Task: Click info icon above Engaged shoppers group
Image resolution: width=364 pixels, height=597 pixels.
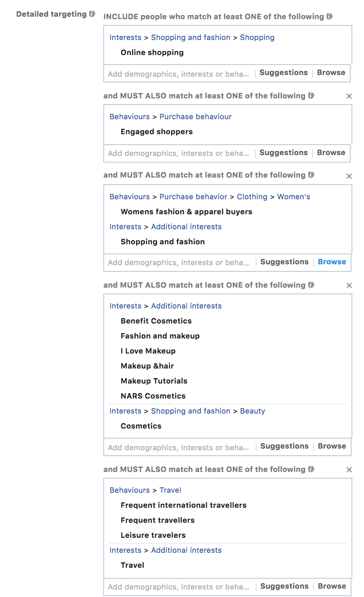Action: pos(311,95)
